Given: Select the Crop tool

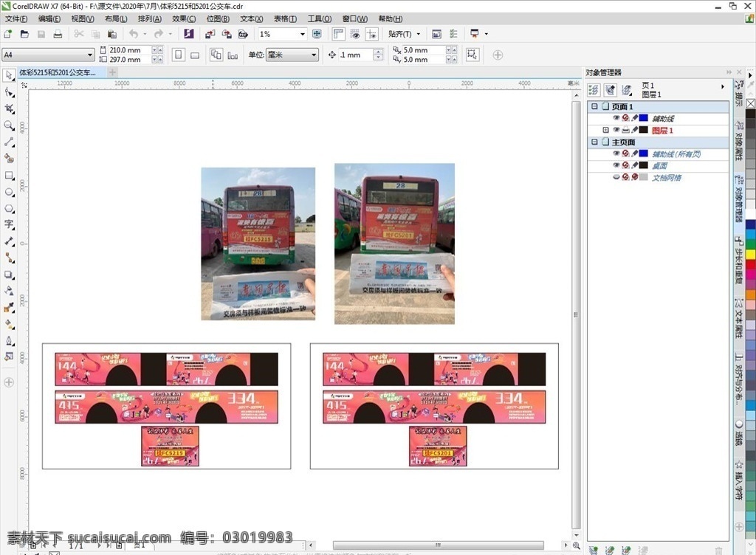Looking at the screenshot, I should 9,109.
